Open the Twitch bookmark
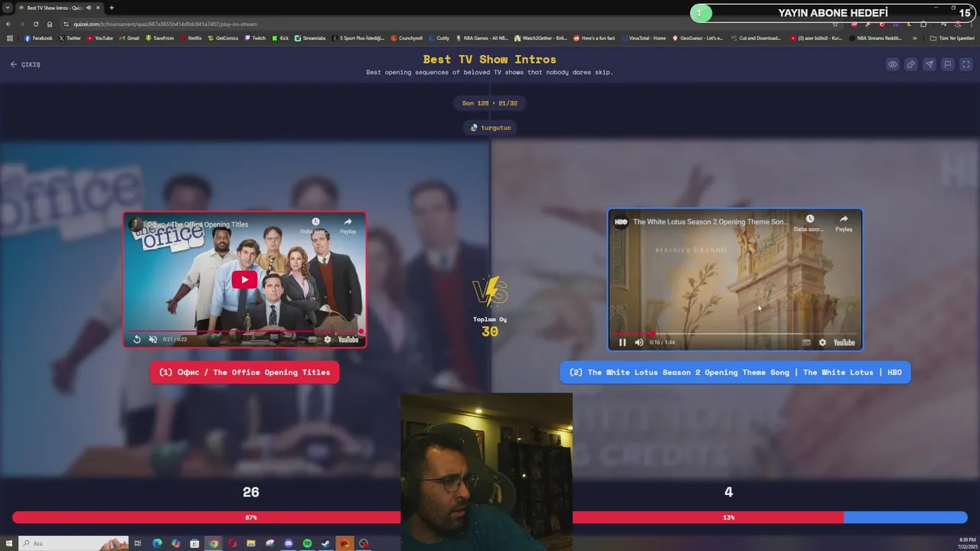Viewport: 980px width, 551px height. click(x=255, y=38)
